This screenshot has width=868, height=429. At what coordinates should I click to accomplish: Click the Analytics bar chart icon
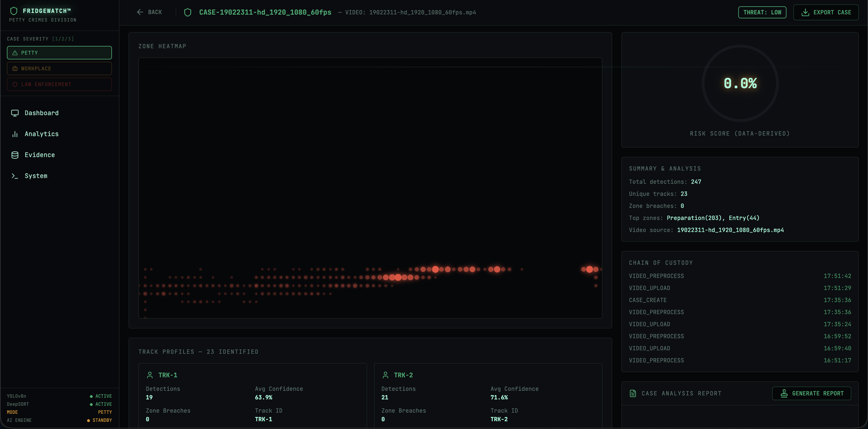pos(15,134)
